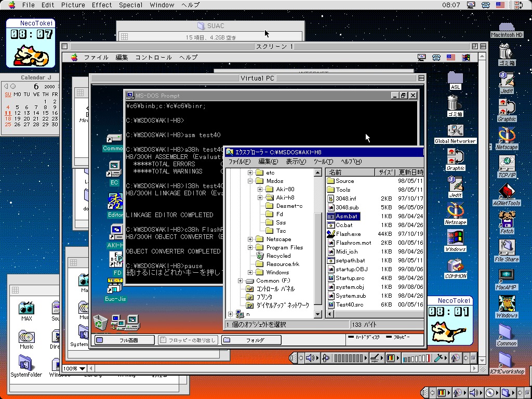The width and height of the screenshot is (532, 399).
Task: Adjust the Control Strip volume level bars
Action: click(x=416, y=358)
